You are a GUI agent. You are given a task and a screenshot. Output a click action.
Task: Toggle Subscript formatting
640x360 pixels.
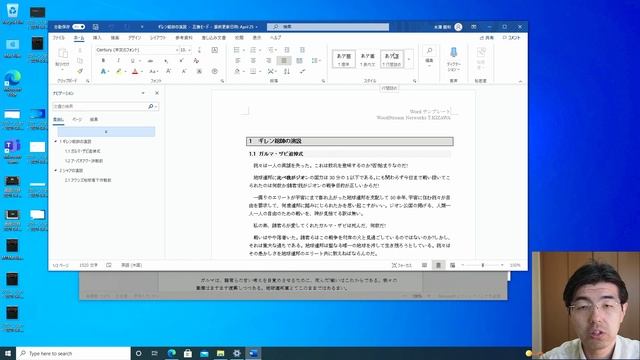pyautogui.click(x=166, y=60)
